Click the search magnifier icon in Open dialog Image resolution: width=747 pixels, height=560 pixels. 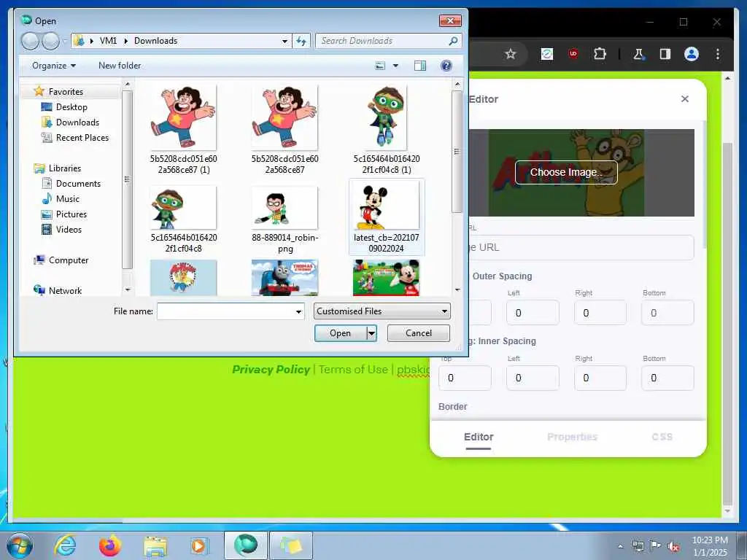(453, 41)
